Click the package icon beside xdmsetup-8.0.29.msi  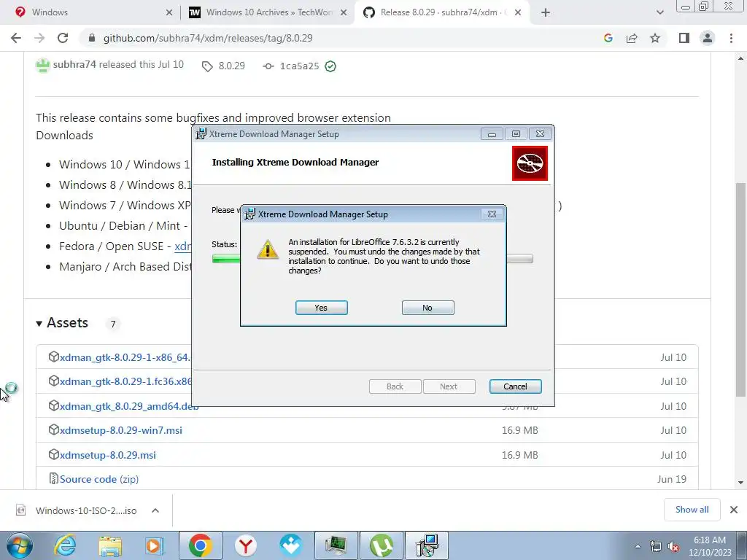pyautogui.click(x=54, y=454)
